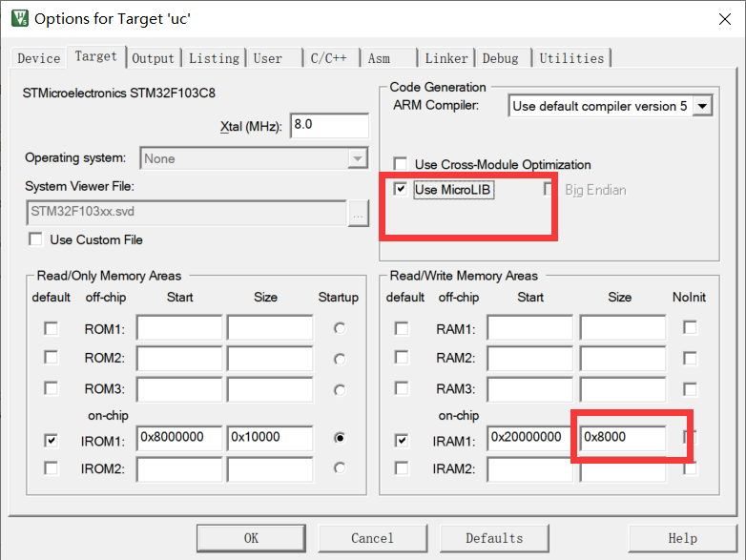The width and height of the screenshot is (746, 560).
Task: Select the ROM3 Startup radio button
Action: click(340, 390)
